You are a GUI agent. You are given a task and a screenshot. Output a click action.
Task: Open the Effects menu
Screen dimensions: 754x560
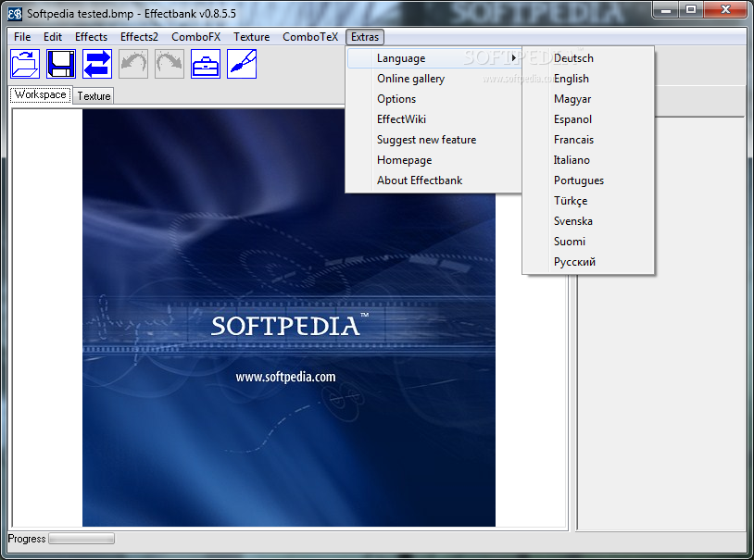[x=91, y=37]
